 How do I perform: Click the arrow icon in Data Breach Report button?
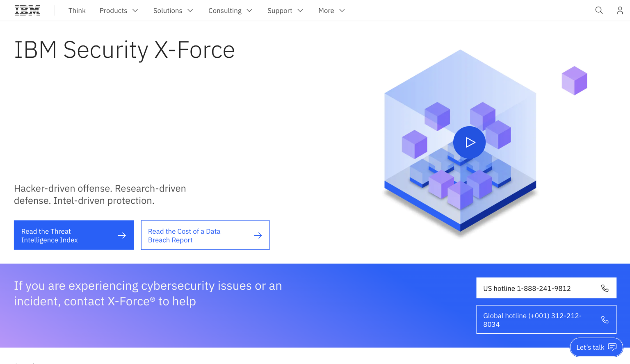pos(258,235)
